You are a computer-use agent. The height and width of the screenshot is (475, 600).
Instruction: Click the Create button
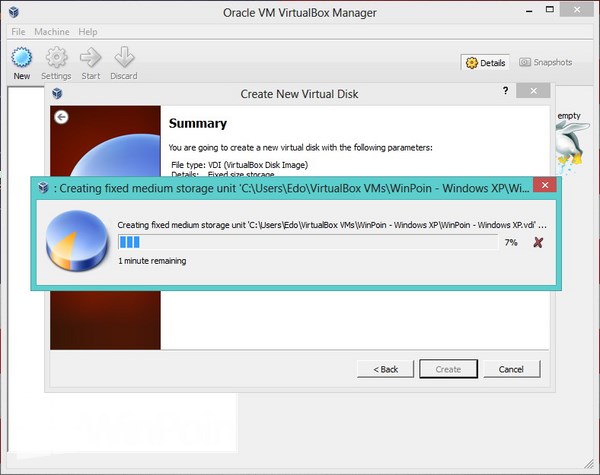448,369
